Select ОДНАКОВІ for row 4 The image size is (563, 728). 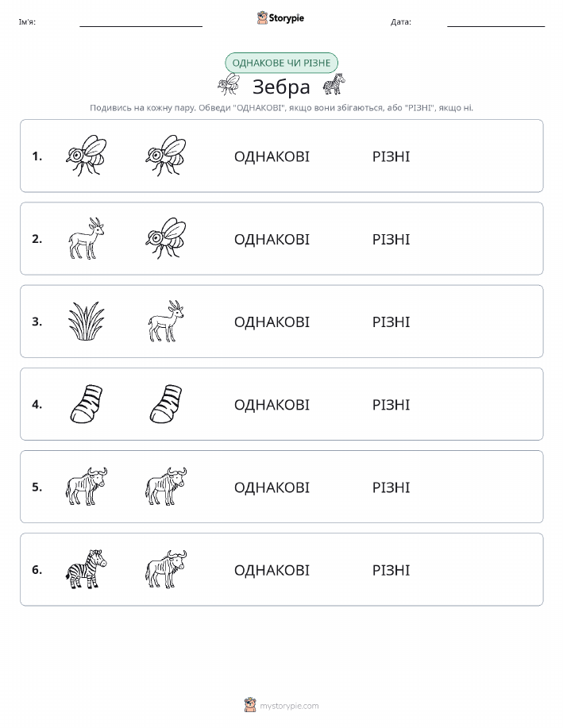272,405
